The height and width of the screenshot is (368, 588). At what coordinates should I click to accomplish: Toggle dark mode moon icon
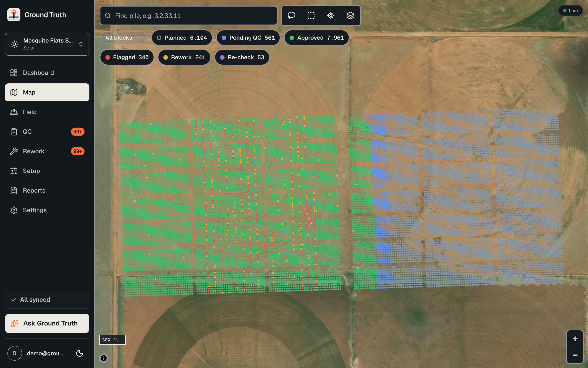(x=80, y=353)
